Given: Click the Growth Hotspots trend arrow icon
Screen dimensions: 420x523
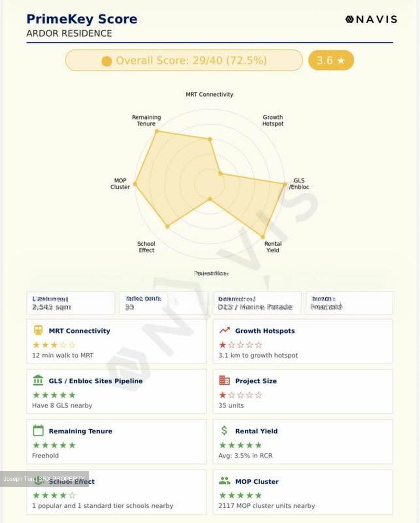Looking at the screenshot, I should [x=224, y=330].
